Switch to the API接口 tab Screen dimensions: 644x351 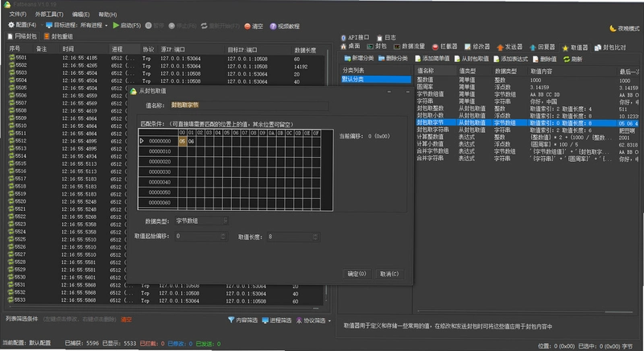point(355,37)
